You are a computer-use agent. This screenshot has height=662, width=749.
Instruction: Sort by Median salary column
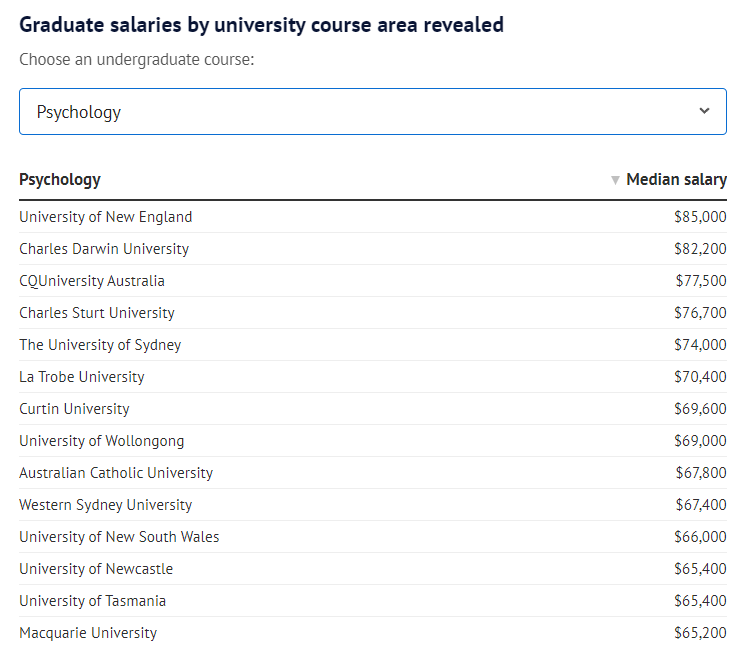click(x=676, y=180)
